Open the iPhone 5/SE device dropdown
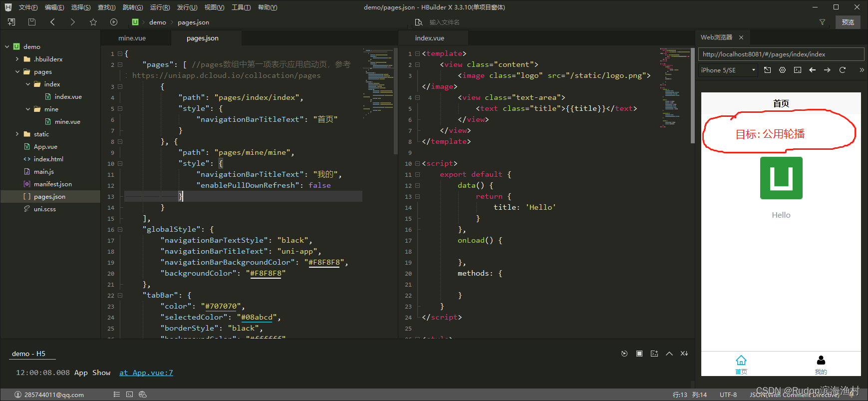The width and height of the screenshot is (868, 401). (728, 70)
